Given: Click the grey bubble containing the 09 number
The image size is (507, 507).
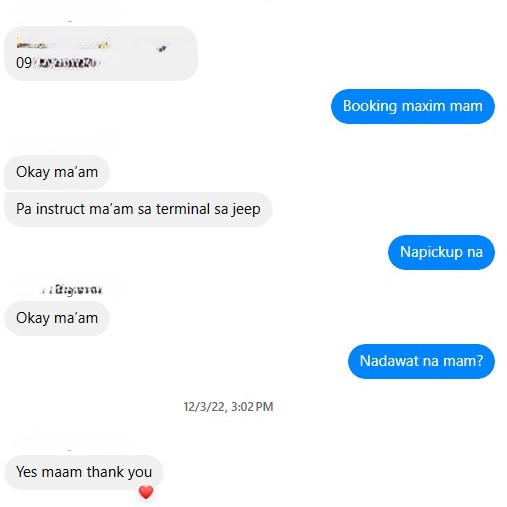Looking at the screenshot, I should (101, 53).
